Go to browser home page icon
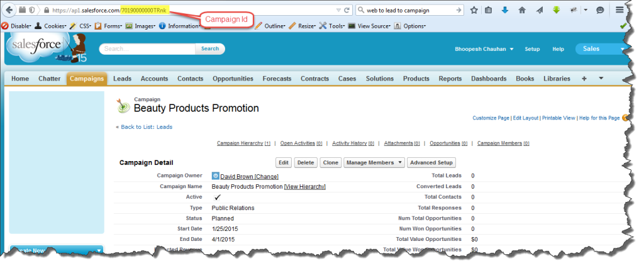Image resolution: width=644 pixels, height=268 pixels. 522,11
